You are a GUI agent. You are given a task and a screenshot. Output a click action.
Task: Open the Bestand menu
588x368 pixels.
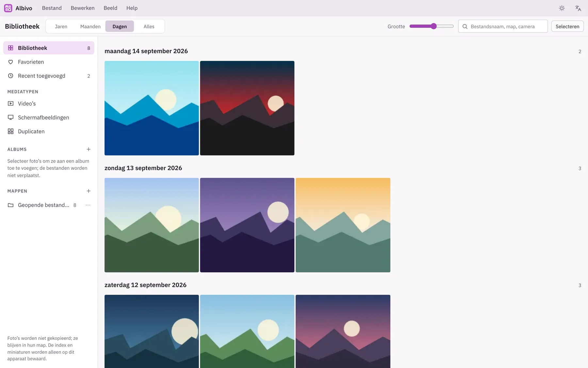(x=52, y=8)
